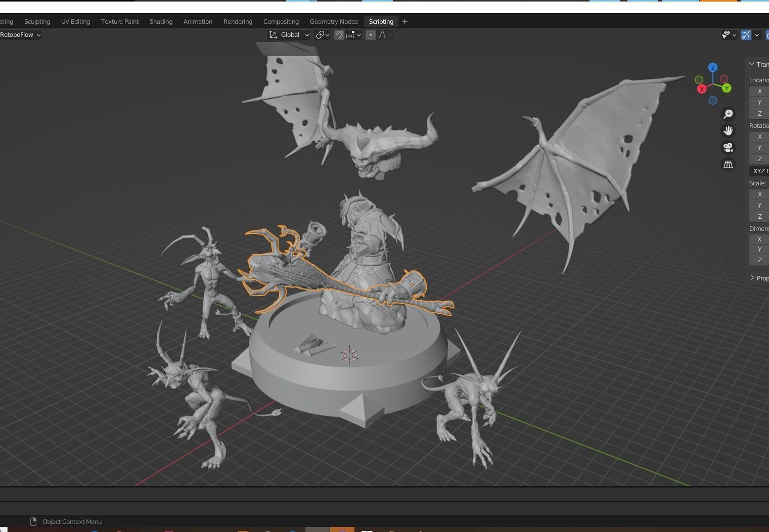Open the Shading workspace tab
This screenshot has width=769, height=532.
[161, 21]
